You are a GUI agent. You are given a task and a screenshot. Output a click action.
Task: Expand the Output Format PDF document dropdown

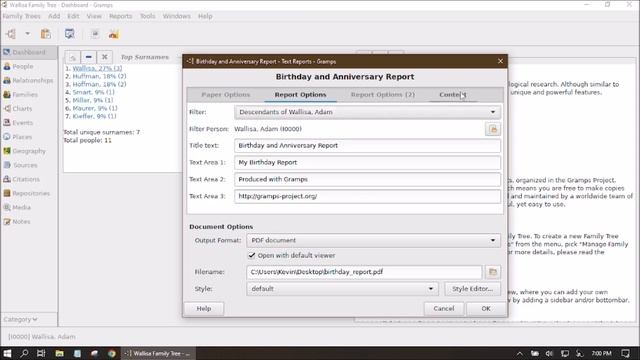(373, 240)
